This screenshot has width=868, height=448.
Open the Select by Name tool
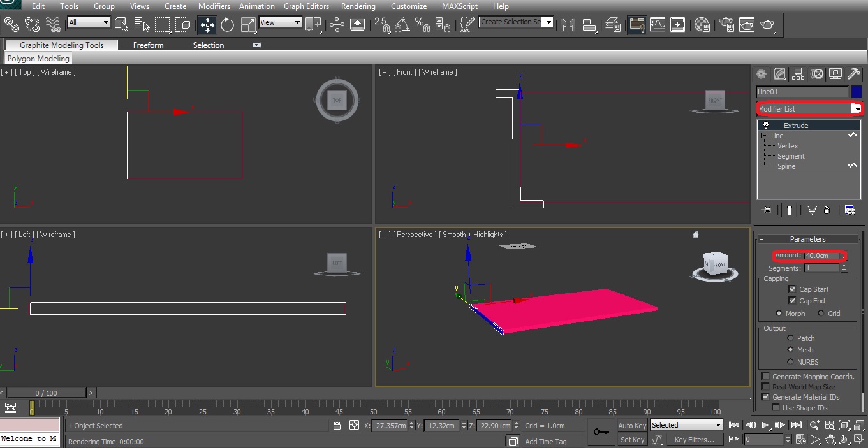[x=142, y=25]
